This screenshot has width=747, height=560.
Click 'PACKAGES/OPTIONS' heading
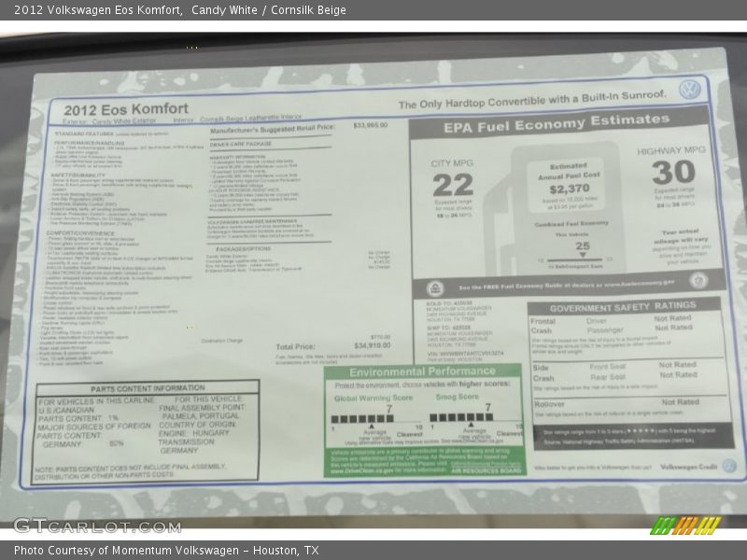coord(243,249)
